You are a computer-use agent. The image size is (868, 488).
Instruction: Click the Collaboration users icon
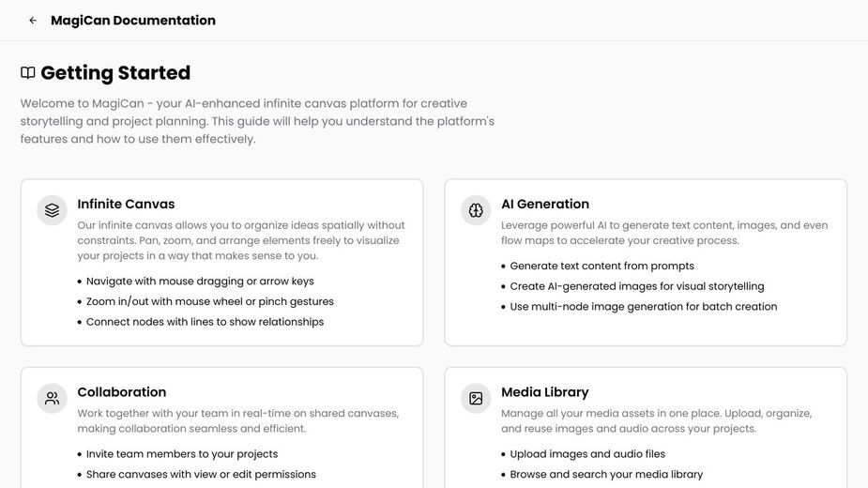pyautogui.click(x=52, y=398)
